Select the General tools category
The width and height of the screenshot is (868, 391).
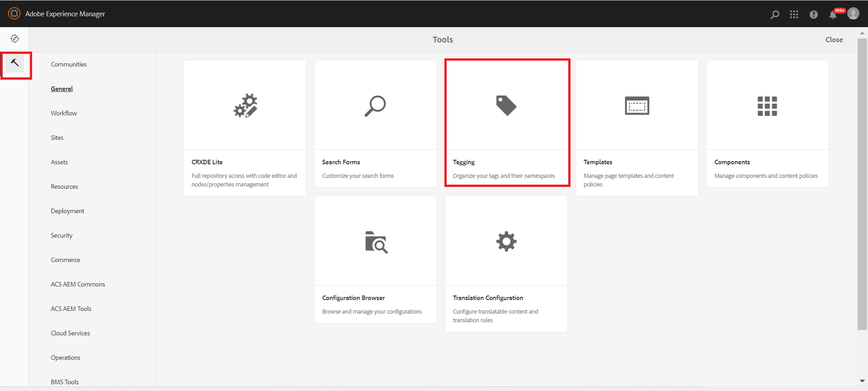click(x=62, y=89)
